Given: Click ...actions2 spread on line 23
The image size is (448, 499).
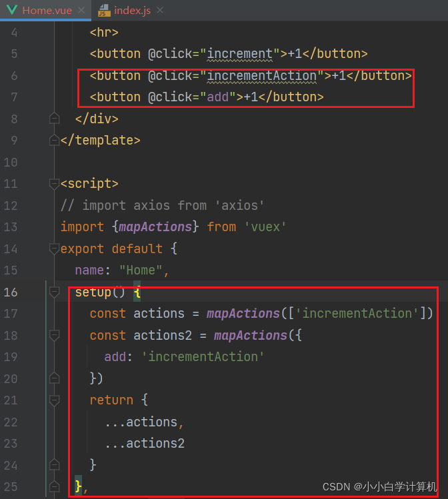Looking at the screenshot, I should click(145, 444).
